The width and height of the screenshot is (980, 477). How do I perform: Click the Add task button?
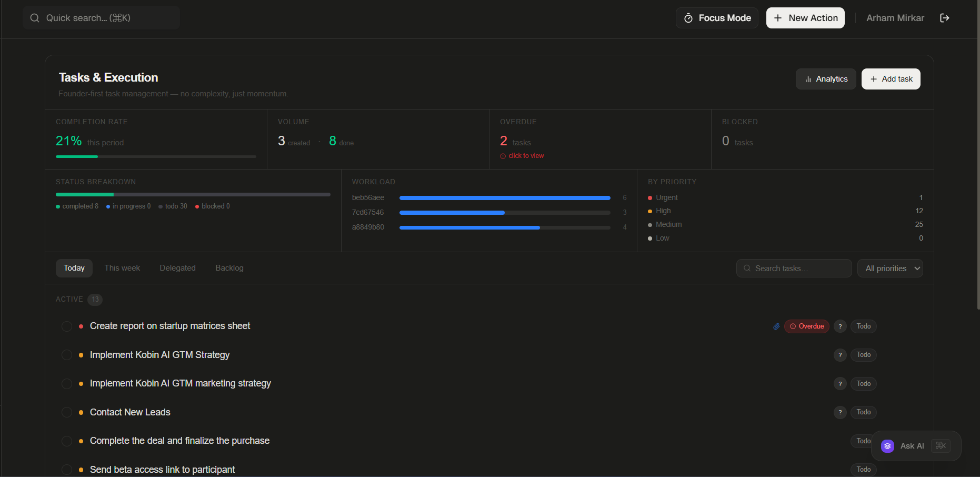[x=891, y=79]
